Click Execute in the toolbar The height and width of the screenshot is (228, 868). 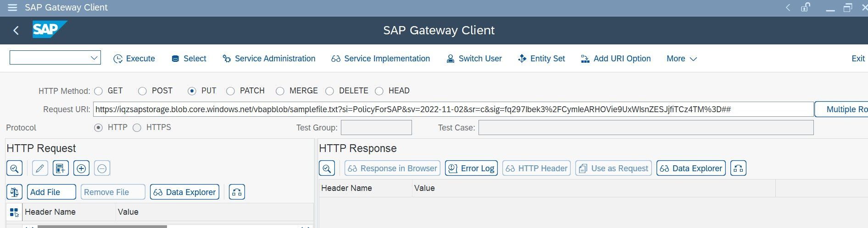134,59
